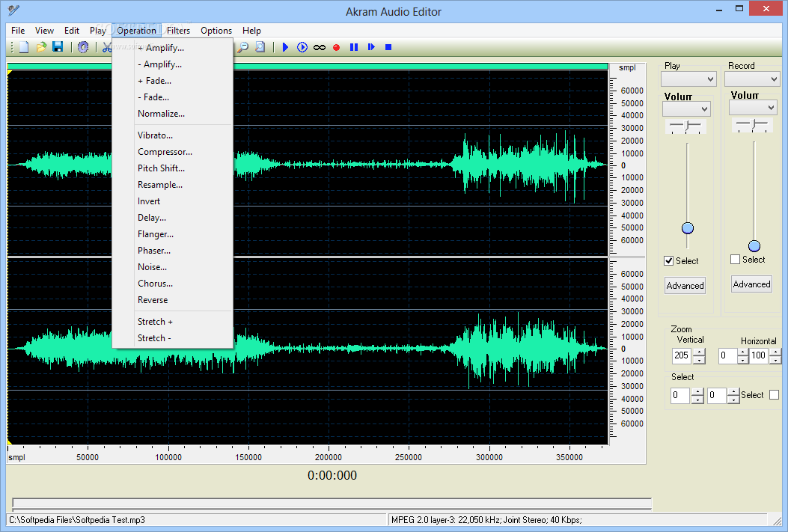Select Chorus... menu item
788x532 pixels.
click(x=172, y=284)
